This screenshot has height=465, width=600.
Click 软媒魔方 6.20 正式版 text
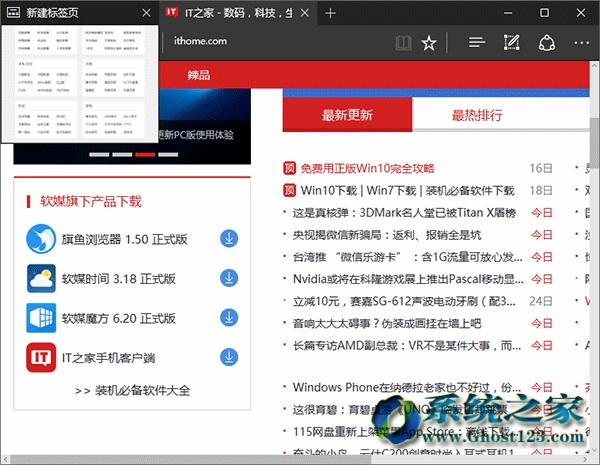click(119, 318)
